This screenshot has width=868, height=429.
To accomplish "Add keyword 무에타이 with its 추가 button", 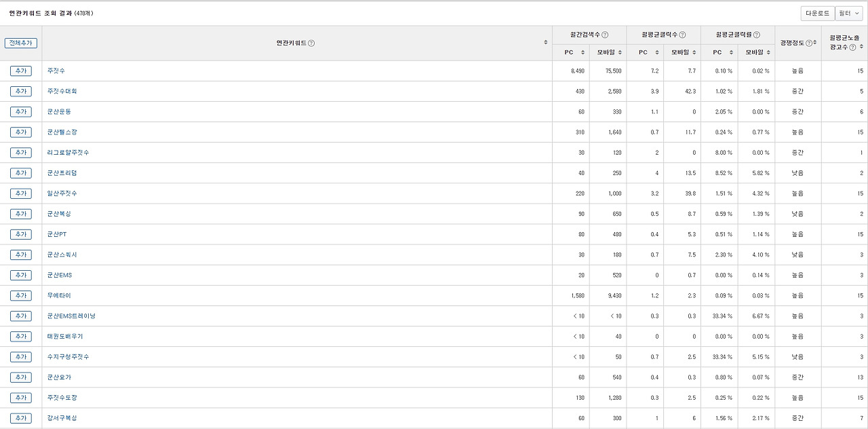I will pos(21,296).
